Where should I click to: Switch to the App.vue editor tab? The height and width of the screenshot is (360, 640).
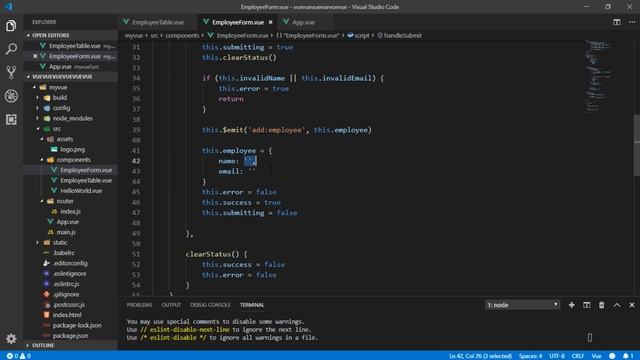tap(303, 22)
